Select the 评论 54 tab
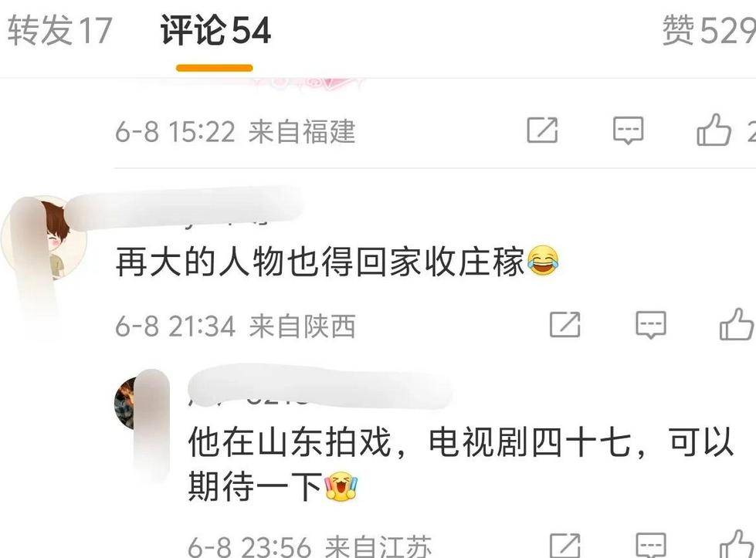The height and width of the screenshot is (558, 756). coord(215,30)
